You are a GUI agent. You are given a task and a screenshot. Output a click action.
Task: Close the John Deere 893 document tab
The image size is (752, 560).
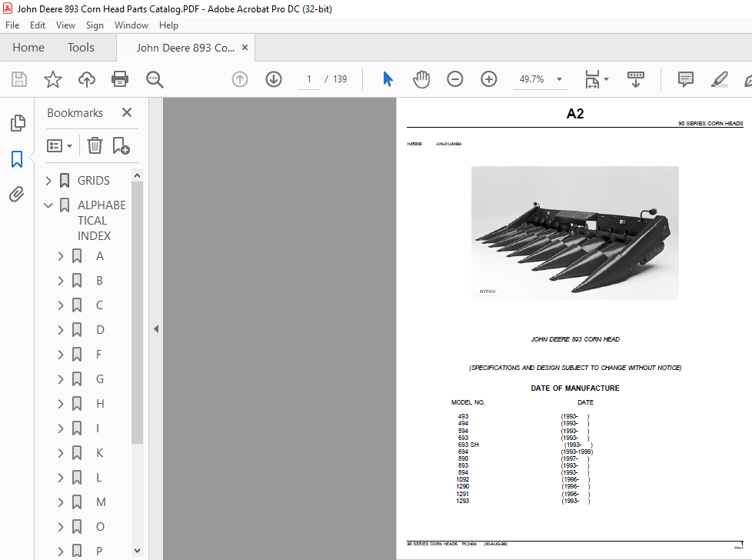point(245,48)
